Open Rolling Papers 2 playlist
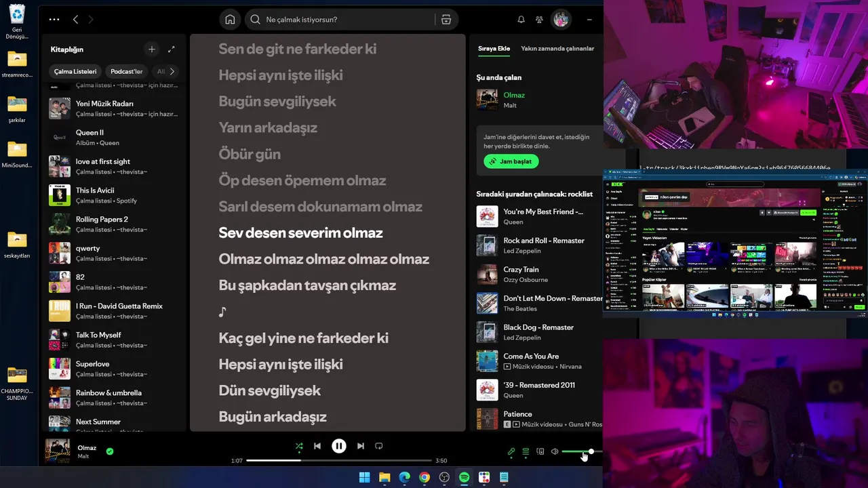Screen dimensions: 868x488 coord(114,224)
